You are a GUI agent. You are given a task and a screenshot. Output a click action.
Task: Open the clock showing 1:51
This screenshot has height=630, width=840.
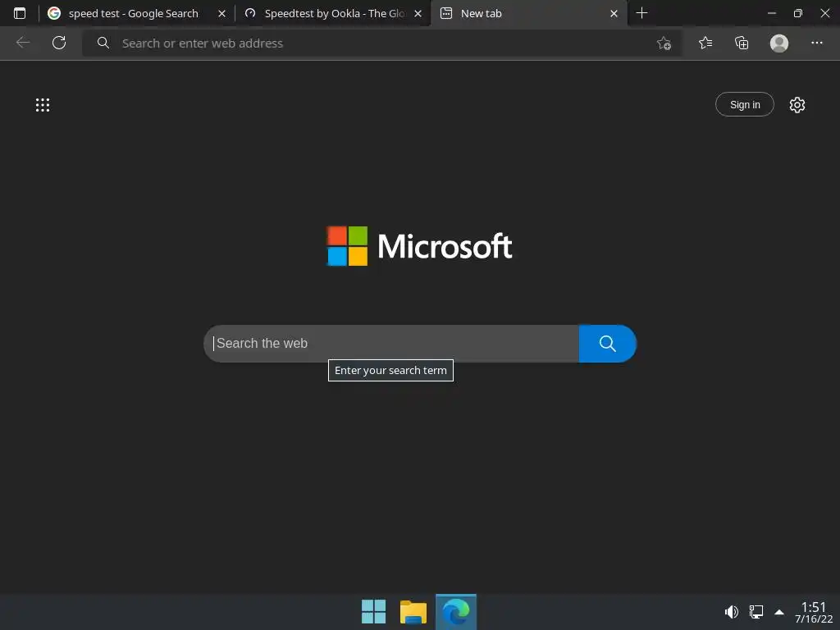click(x=814, y=612)
